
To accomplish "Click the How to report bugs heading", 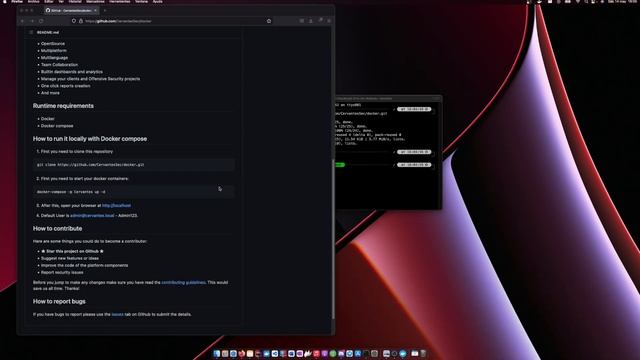I will coord(59,302).
